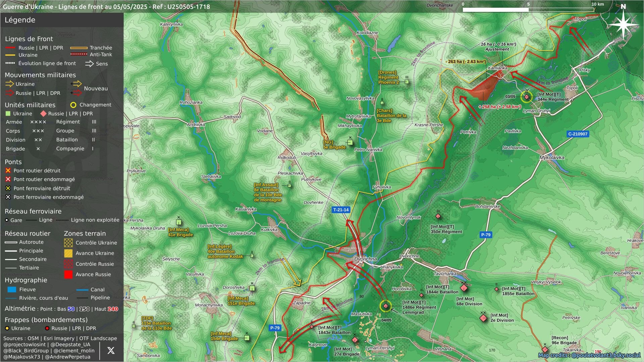The width and height of the screenshot is (644, 362).
Task: Click the 'Réseau ferroviaire' legend heading
Action: coord(33,212)
